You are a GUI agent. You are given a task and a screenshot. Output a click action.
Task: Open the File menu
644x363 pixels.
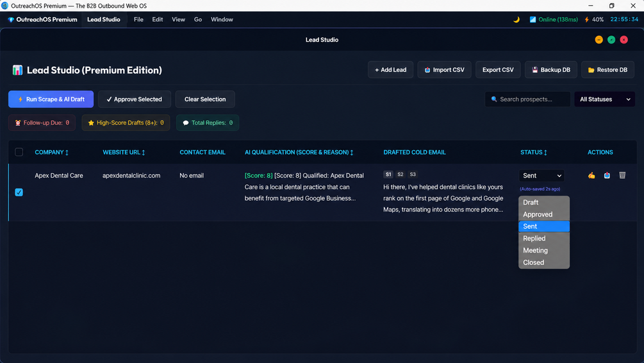click(138, 19)
